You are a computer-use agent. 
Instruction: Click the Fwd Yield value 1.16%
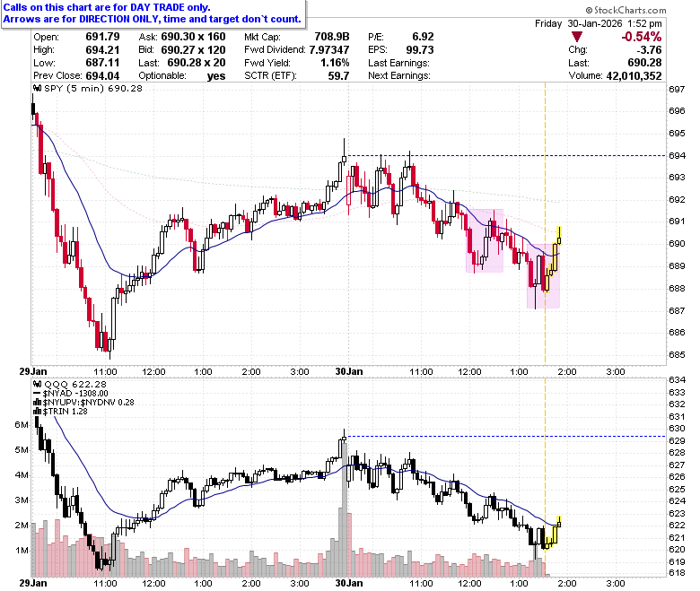pyautogui.click(x=335, y=63)
